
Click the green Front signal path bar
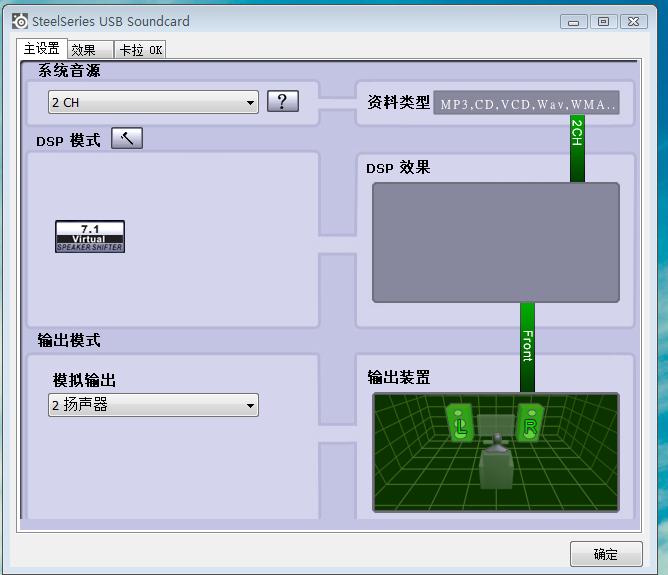(527, 347)
